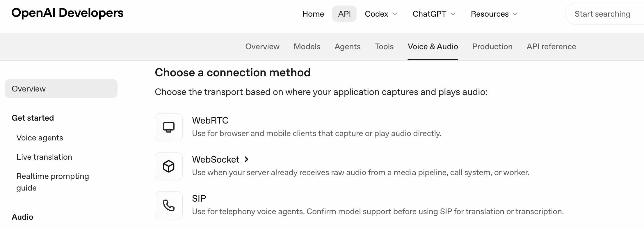The image size is (644, 229).
Task: Click the SIP phone icon
Action: point(169,205)
